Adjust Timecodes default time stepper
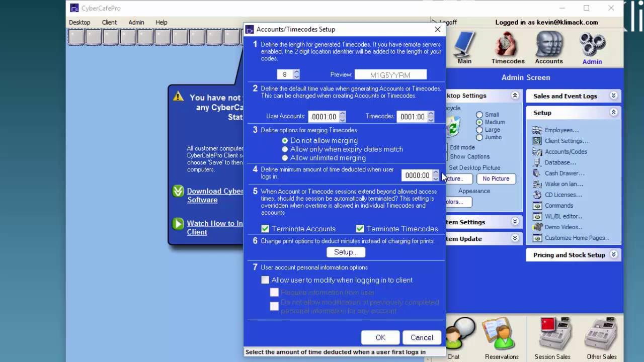This screenshot has width=644, height=362. [x=431, y=116]
